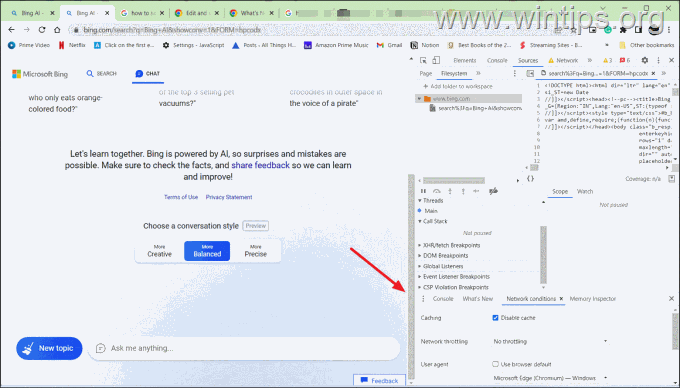Viewport: 680px width, 388px height.
Task: Click the Ask me anything input field
Action: coord(244,348)
